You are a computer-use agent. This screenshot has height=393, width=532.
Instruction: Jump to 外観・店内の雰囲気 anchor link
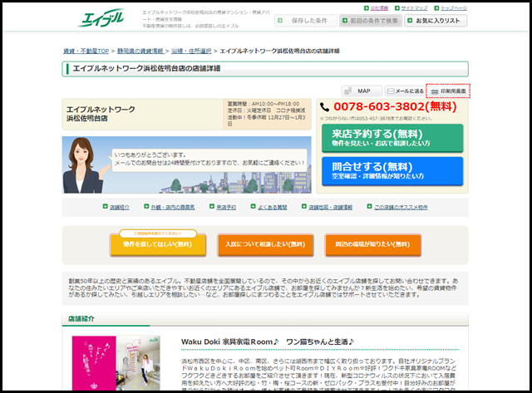click(x=173, y=207)
